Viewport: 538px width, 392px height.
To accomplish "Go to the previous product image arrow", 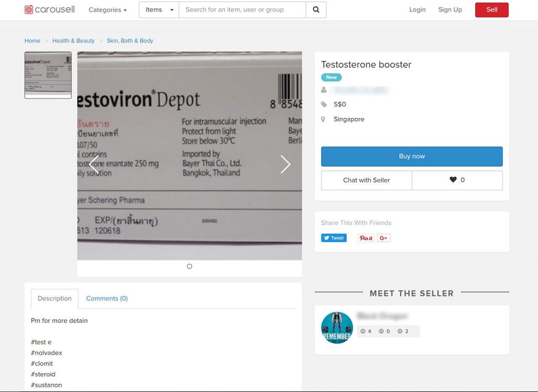I will tap(94, 164).
